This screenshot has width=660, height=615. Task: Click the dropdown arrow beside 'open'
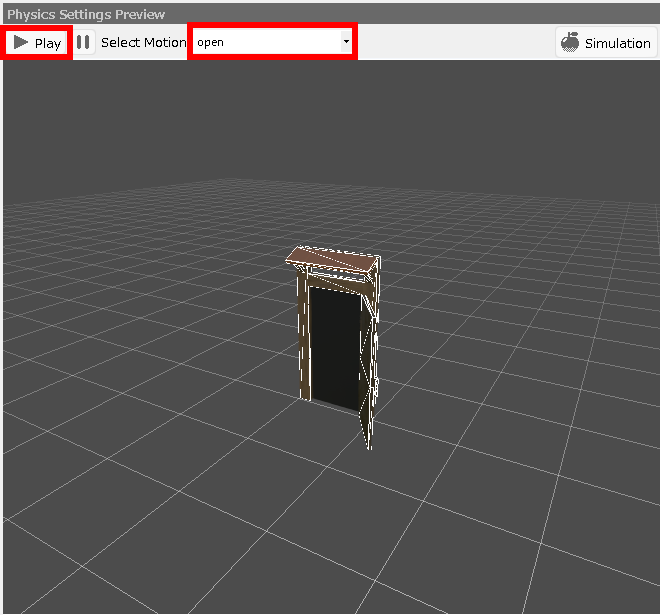(x=346, y=43)
